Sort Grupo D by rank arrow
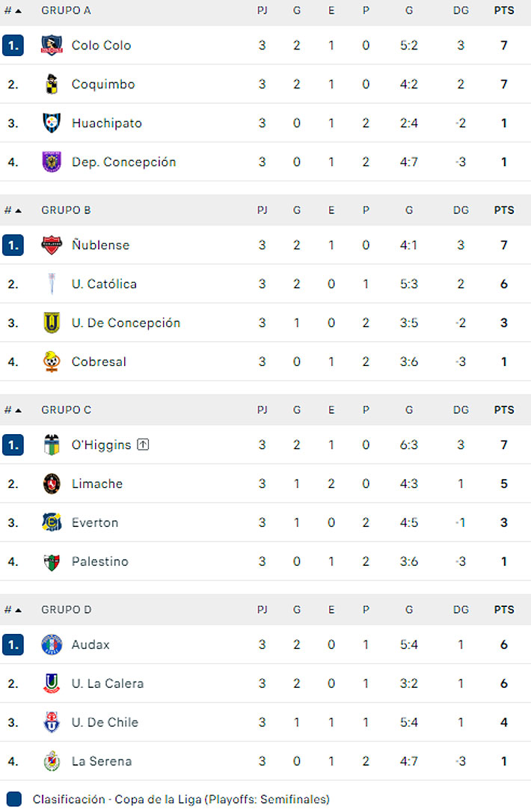The width and height of the screenshot is (531, 812). [x=18, y=610]
